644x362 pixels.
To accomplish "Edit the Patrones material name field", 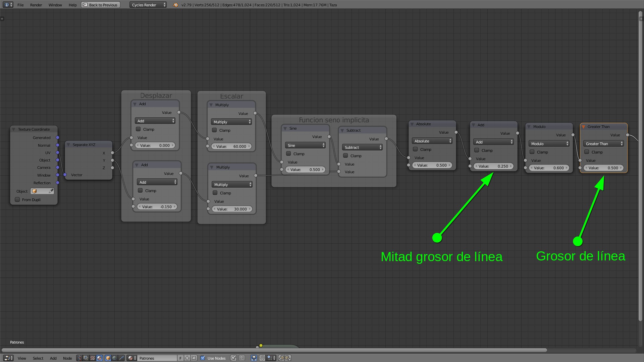I will (x=157, y=358).
